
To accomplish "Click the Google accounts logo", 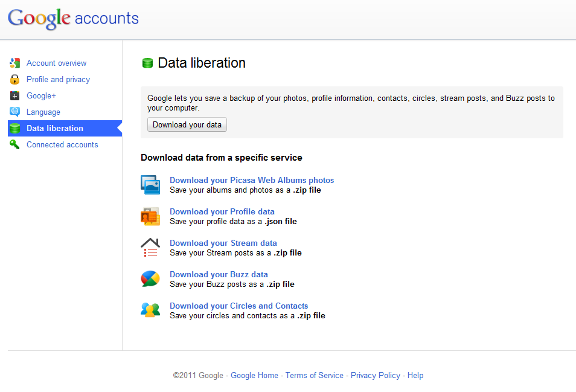I will pos(73,18).
